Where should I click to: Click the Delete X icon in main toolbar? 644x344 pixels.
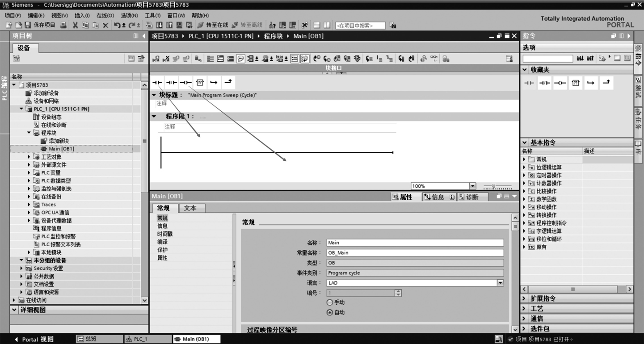(x=105, y=25)
